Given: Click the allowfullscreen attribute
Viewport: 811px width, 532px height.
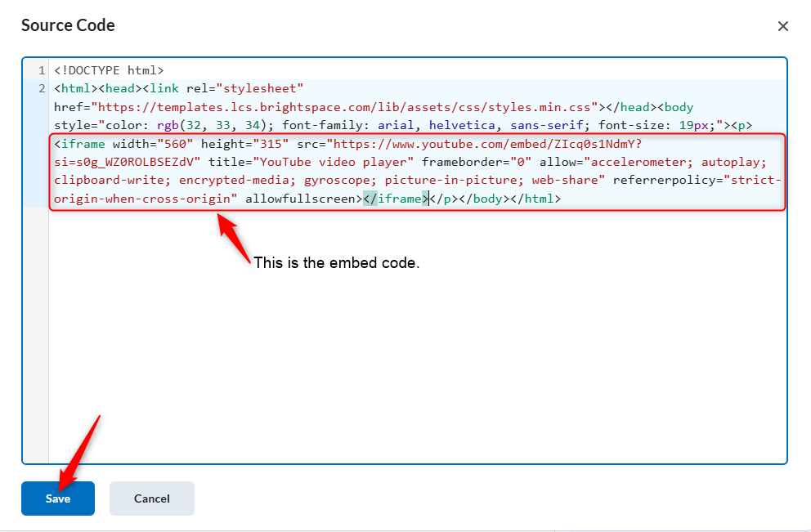Looking at the screenshot, I should [301, 199].
